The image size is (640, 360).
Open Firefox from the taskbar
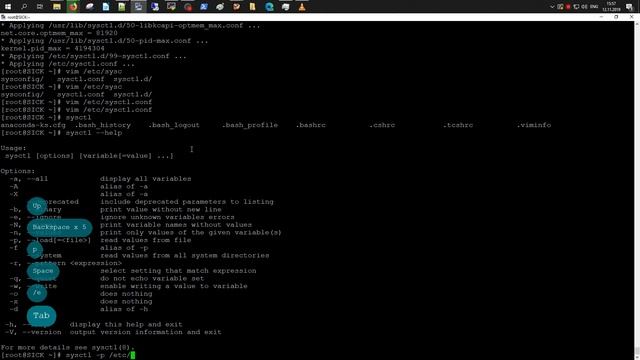pyautogui.click(x=73, y=7)
